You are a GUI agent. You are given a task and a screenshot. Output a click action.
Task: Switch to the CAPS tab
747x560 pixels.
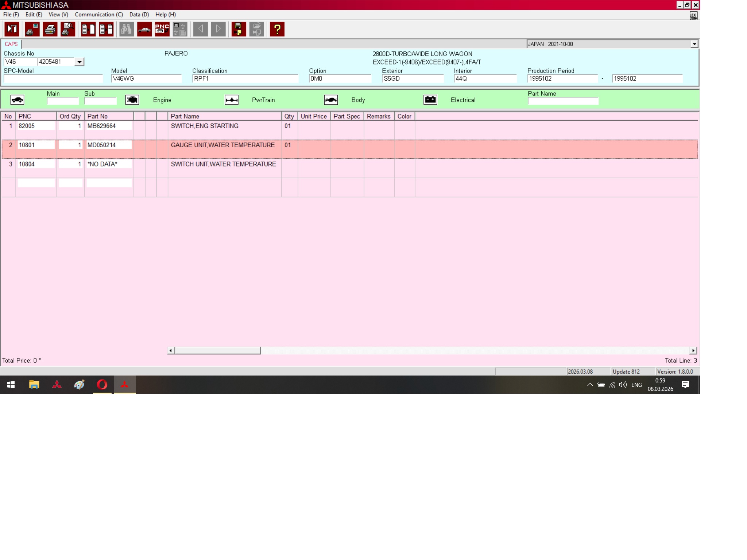tap(11, 44)
